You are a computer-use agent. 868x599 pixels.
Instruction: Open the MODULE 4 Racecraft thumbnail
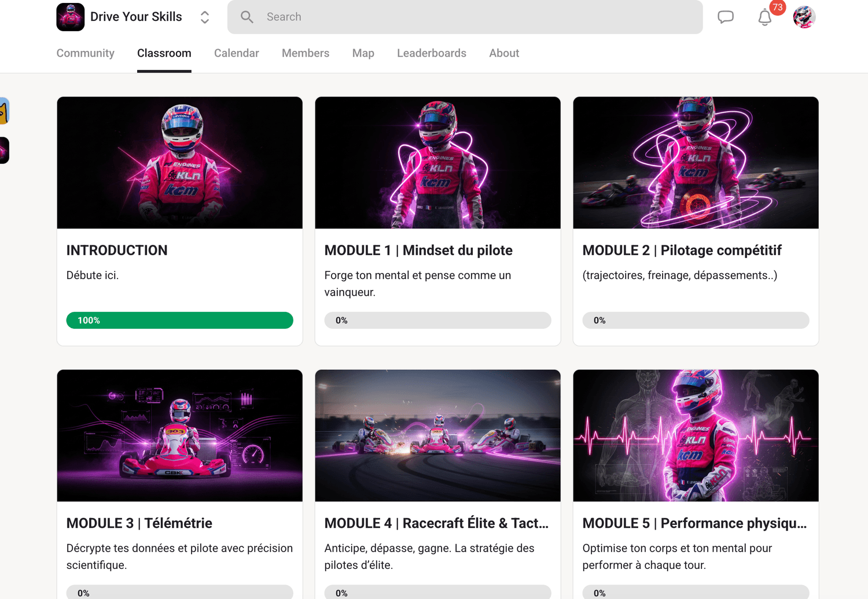click(x=438, y=436)
